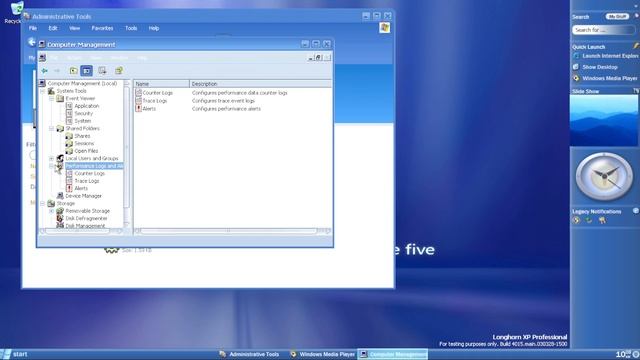
Task: Select the Storage tree node
Action: click(x=65, y=203)
